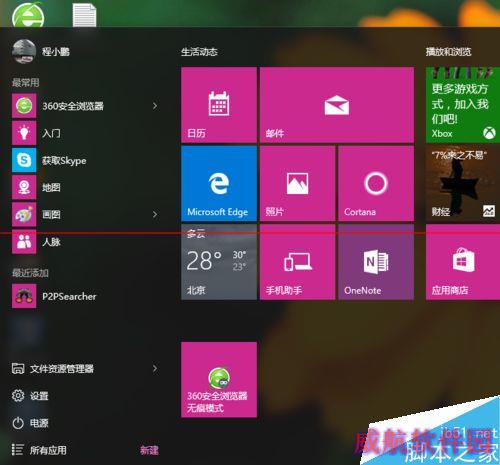Click the Get Started (入门) lightbulb icon

click(x=24, y=133)
